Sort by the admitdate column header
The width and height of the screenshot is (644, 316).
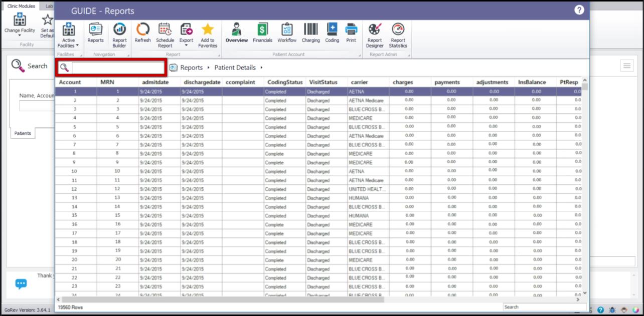coord(159,82)
